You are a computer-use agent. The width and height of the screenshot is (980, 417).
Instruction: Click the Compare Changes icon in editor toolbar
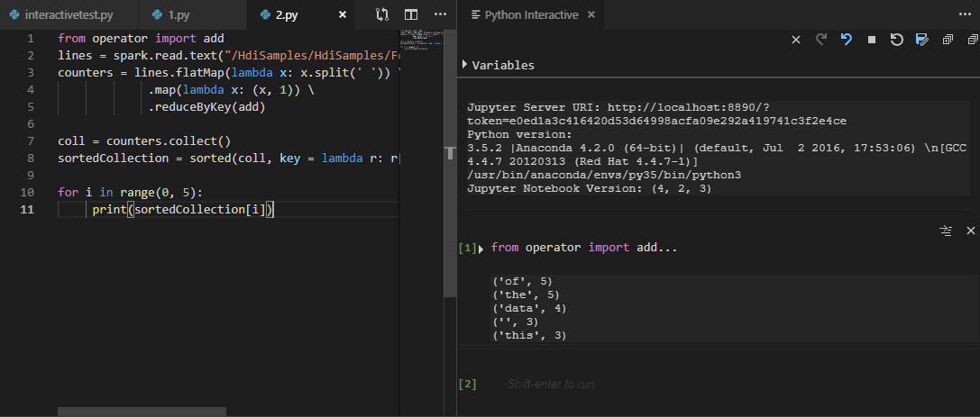382,14
